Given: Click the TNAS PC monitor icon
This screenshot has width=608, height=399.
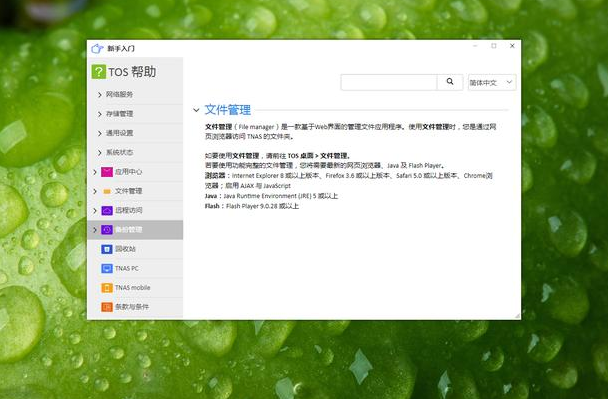Looking at the screenshot, I should point(107,268).
